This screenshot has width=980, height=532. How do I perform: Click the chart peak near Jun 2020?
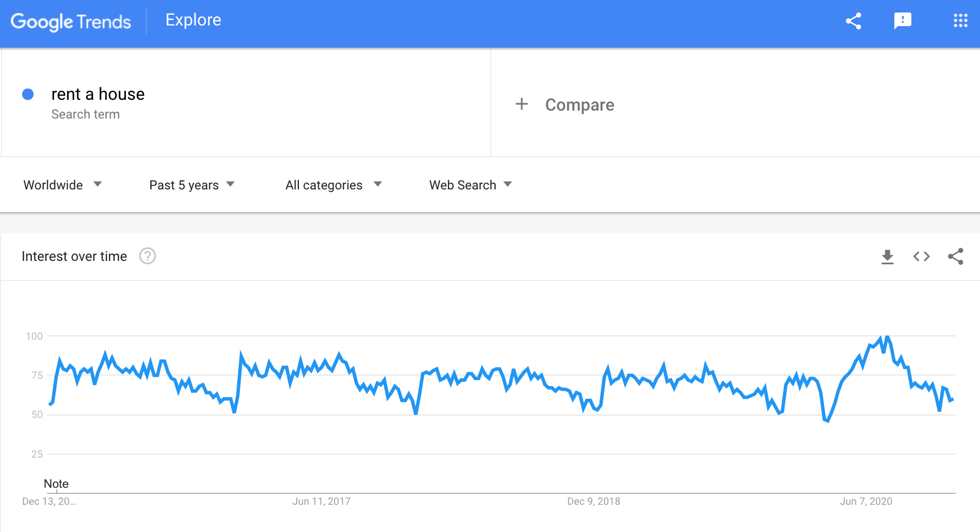coord(886,337)
